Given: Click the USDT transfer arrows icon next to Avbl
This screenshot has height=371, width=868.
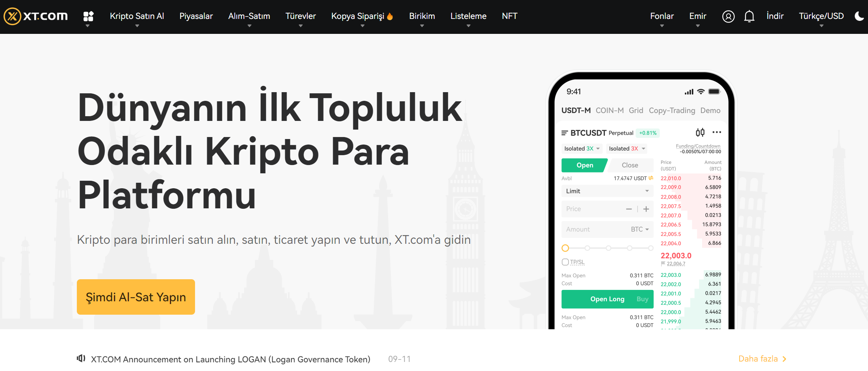Looking at the screenshot, I should point(651,178).
